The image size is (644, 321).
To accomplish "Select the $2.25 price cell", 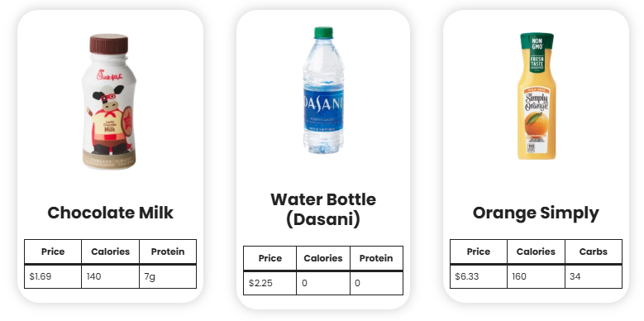I will click(270, 283).
